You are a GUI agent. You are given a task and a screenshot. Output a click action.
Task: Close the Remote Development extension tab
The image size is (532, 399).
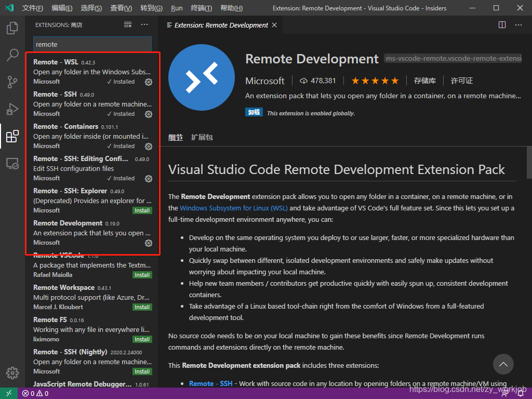click(x=274, y=25)
